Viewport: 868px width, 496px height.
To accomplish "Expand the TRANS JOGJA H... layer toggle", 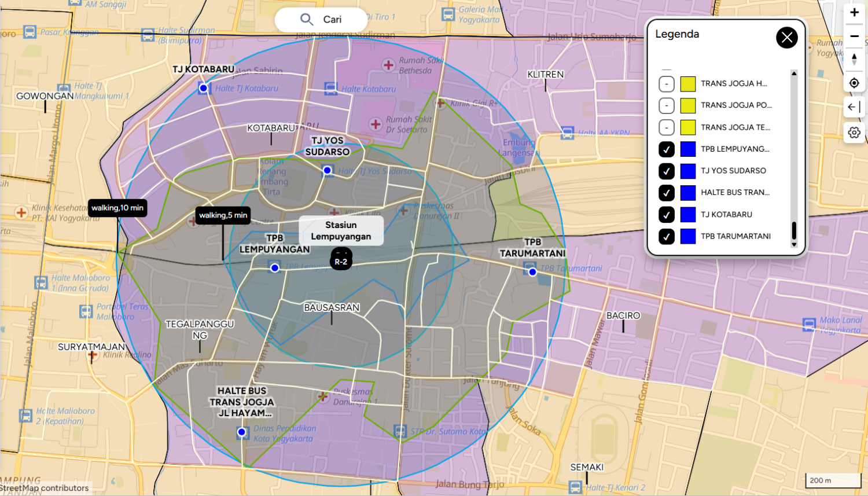I will click(667, 84).
